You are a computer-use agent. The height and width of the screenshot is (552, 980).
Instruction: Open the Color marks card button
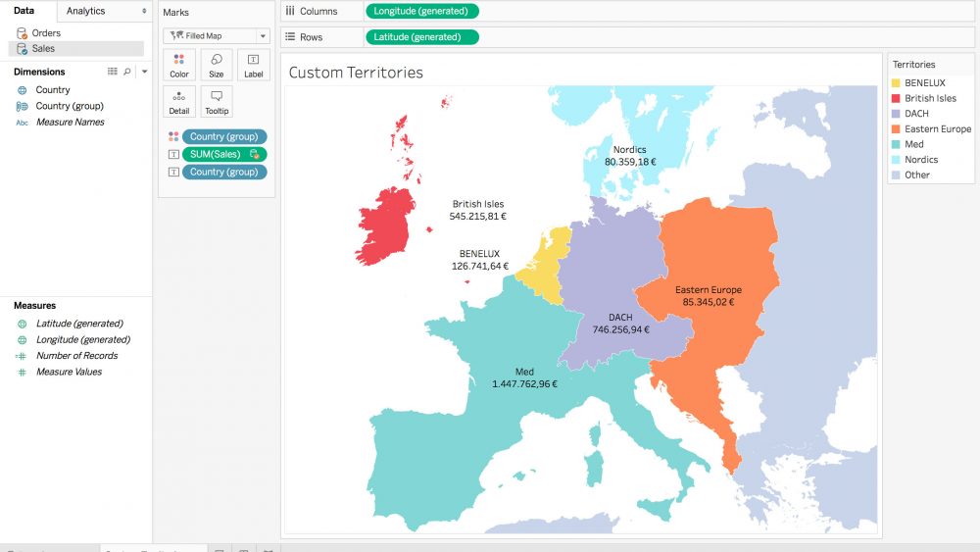click(179, 65)
